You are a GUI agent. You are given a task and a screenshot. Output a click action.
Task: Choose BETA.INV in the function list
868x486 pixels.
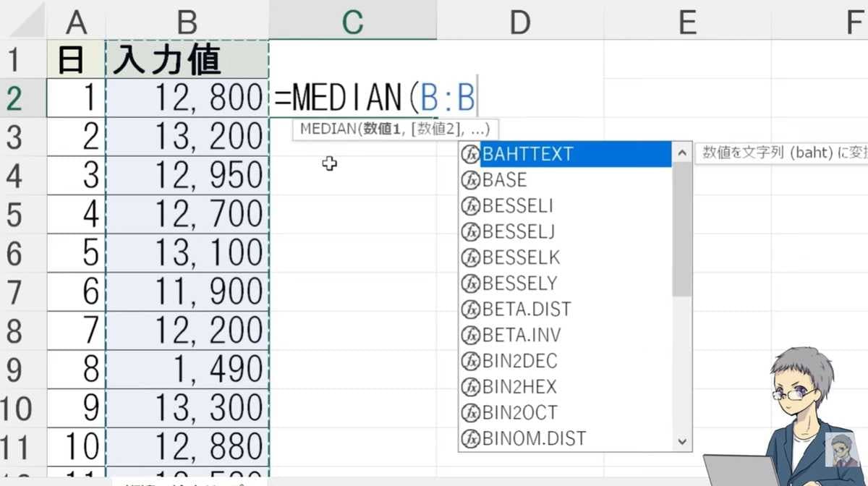tap(521, 336)
